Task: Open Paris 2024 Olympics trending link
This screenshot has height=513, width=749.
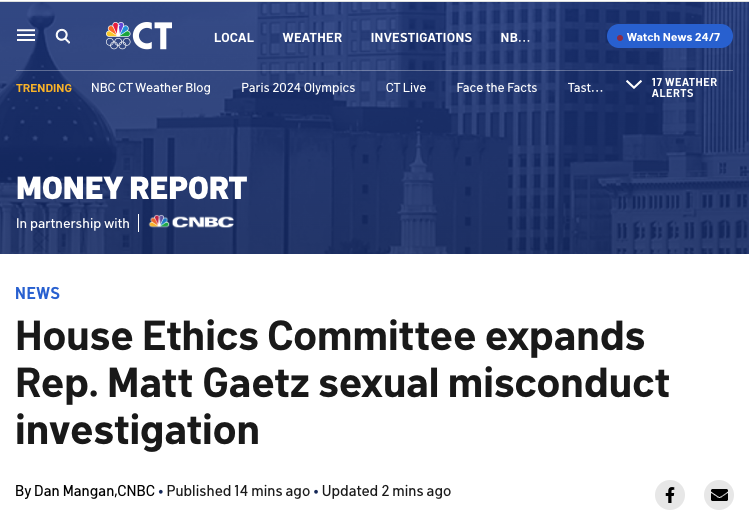Action: (x=298, y=87)
